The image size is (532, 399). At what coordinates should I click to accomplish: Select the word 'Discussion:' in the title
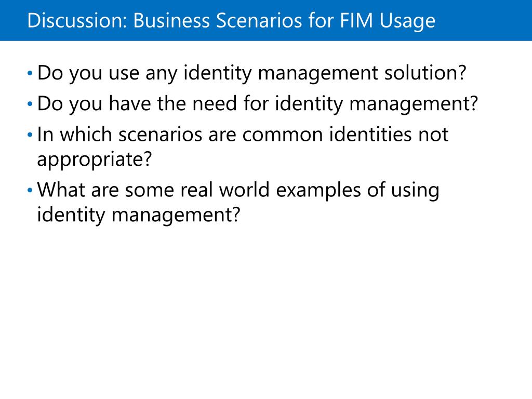coord(77,20)
